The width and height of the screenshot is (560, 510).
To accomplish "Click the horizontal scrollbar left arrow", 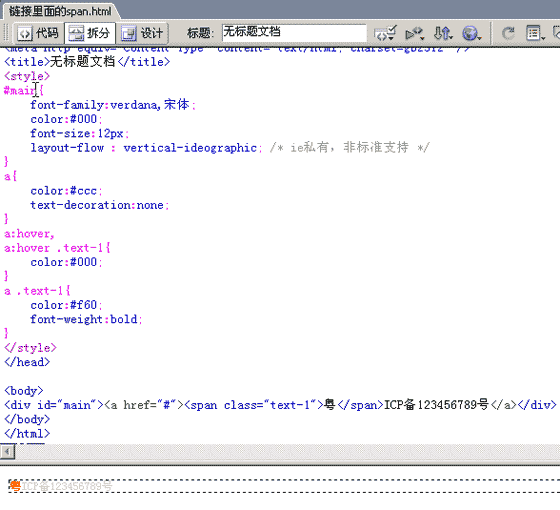I will click(7, 451).
